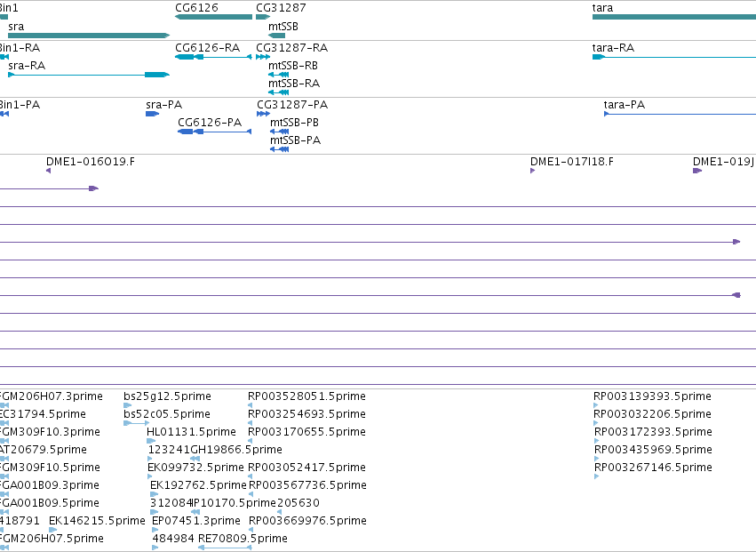Click the CG6126-RA transcript label
The image size is (756, 552).
click(x=207, y=48)
